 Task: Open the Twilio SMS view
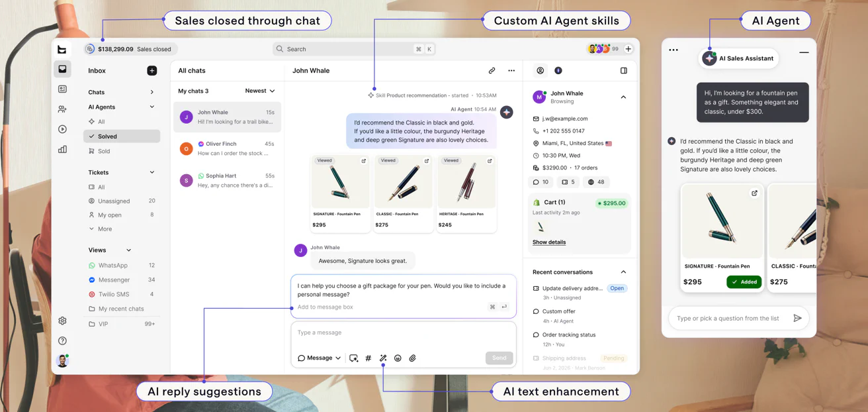coord(122,294)
